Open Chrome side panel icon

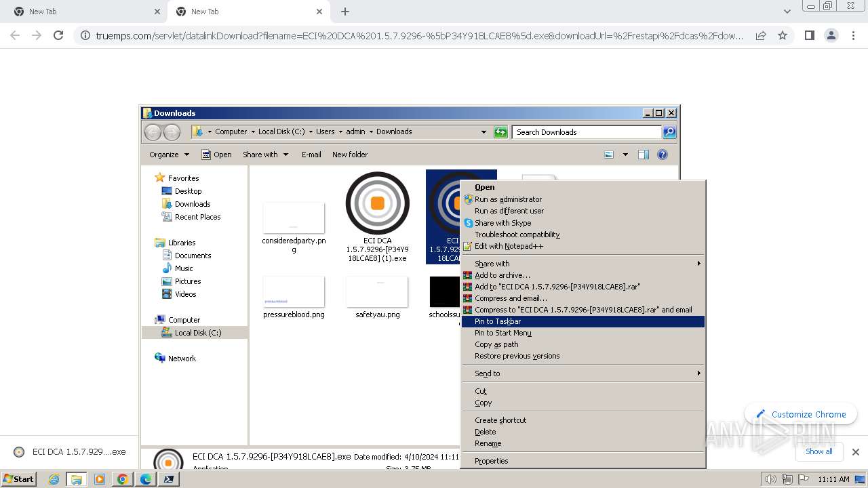coord(809,35)
